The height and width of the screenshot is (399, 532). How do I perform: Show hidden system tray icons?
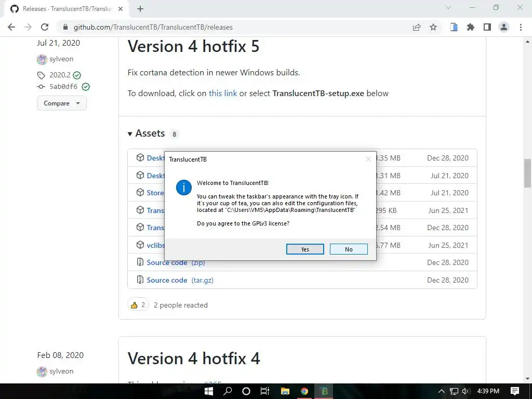click(x=442, y=391)
